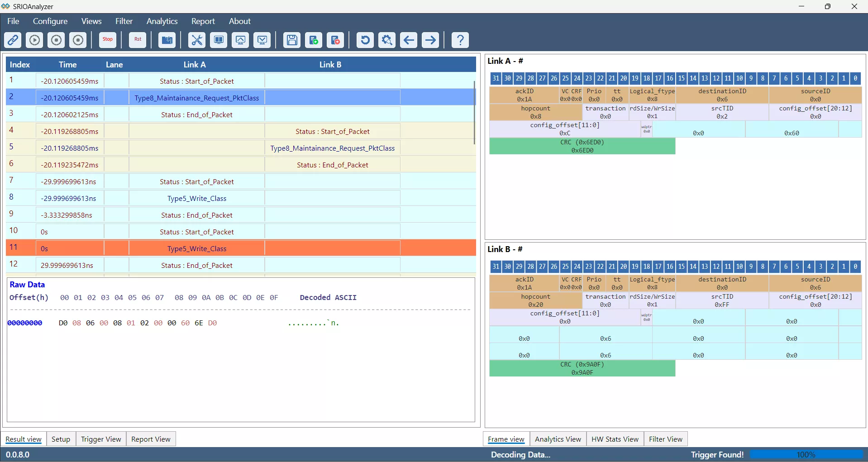Go to previous with left arrow icon
The image size is (868, 462).
point(409,40)
